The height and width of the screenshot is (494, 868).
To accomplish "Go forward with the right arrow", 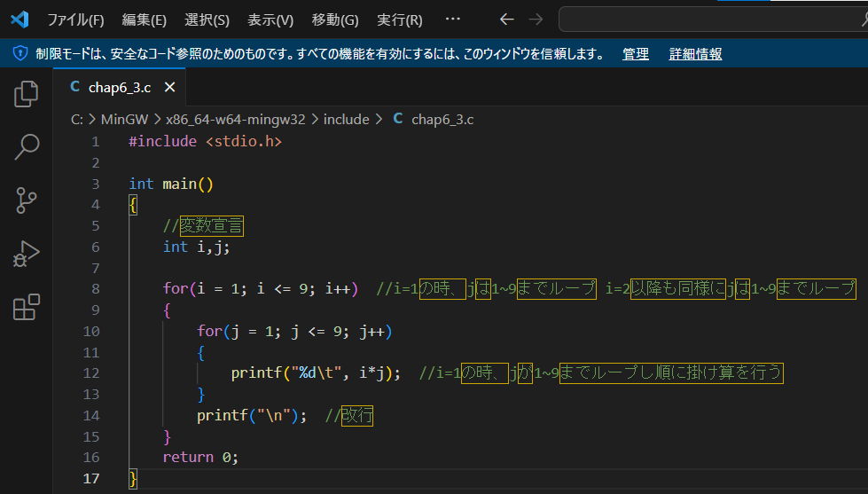I will click(x=536, y=20).
